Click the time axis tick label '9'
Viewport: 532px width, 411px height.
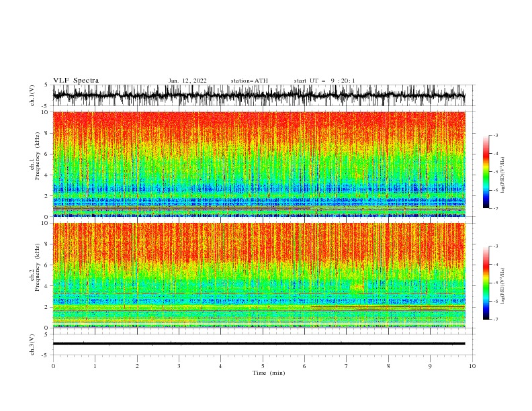[430, 366]
